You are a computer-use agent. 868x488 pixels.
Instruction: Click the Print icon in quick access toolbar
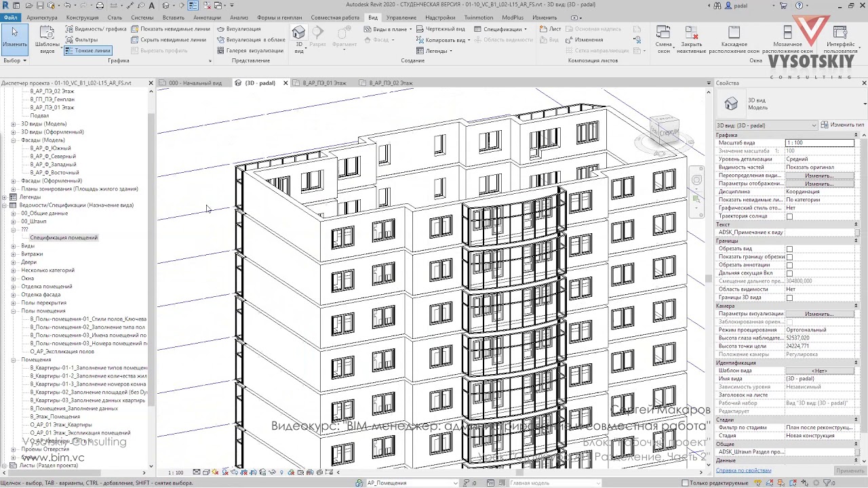click(x=100, y=5)
